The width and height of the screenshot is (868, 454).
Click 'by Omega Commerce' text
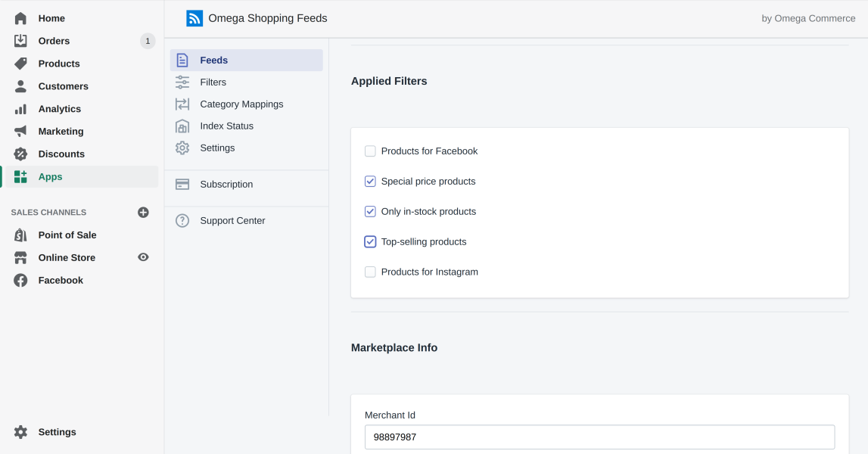coord(808,18)
